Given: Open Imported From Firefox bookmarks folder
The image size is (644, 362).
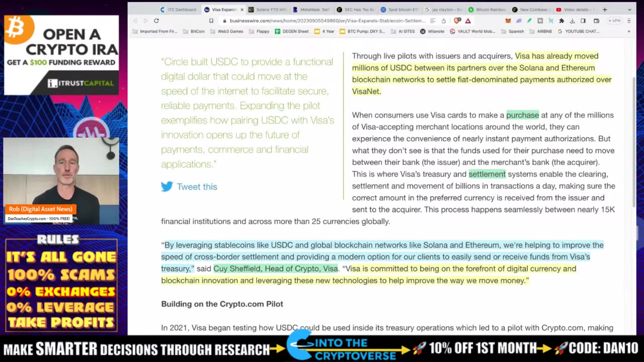Looking at the screenshot, I should (154, 31).
